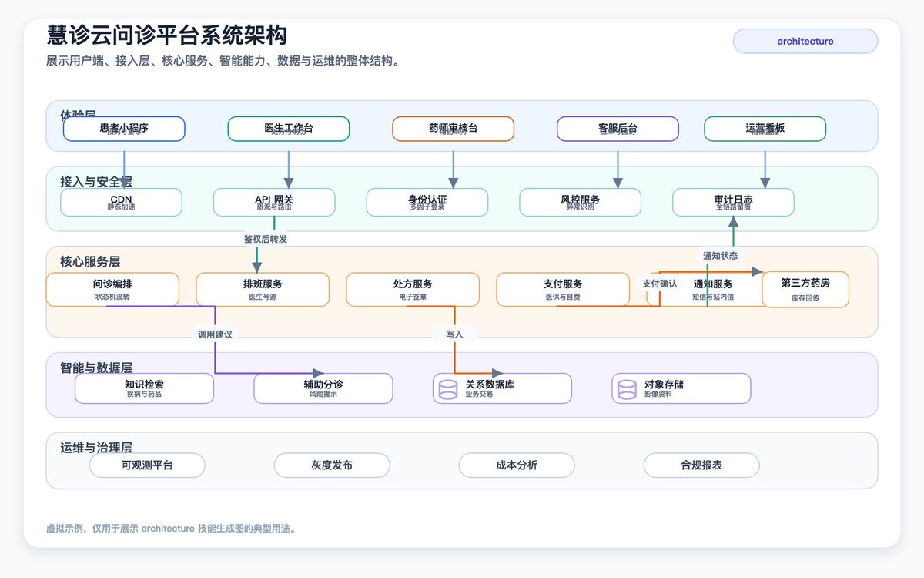924x578 pixels.
Task: Click the database icon of 关系数据库
Action: tap(447, 389)
